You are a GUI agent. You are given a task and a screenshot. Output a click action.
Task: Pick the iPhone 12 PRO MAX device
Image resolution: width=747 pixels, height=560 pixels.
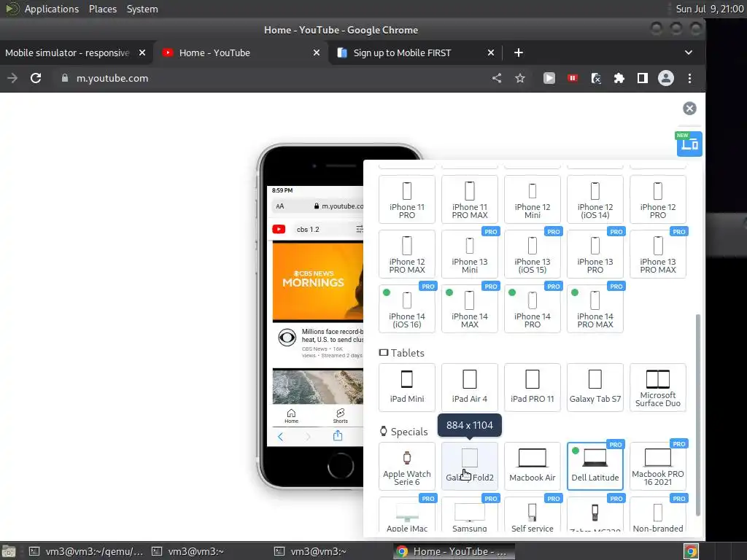406,254
